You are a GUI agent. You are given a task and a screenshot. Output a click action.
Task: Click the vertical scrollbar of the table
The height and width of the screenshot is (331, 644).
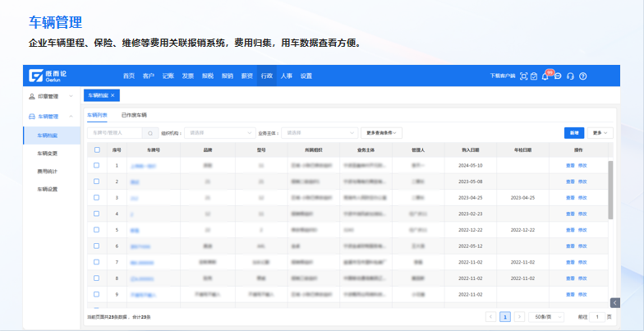tap(610, 189)
